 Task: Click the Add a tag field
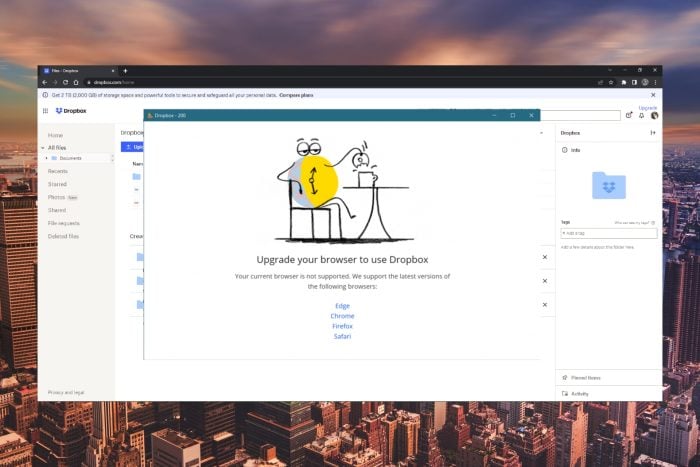[x=609, y=233]
